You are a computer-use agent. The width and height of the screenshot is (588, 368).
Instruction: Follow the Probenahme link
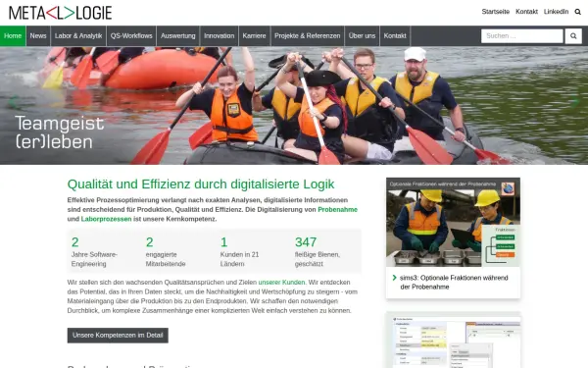pyautogui.click(x=337, y=210)
